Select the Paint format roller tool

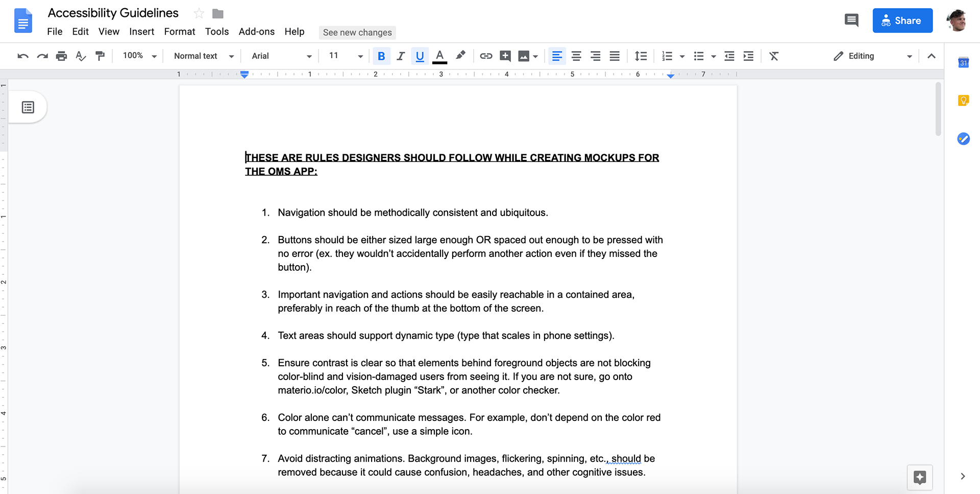(100, 56)
